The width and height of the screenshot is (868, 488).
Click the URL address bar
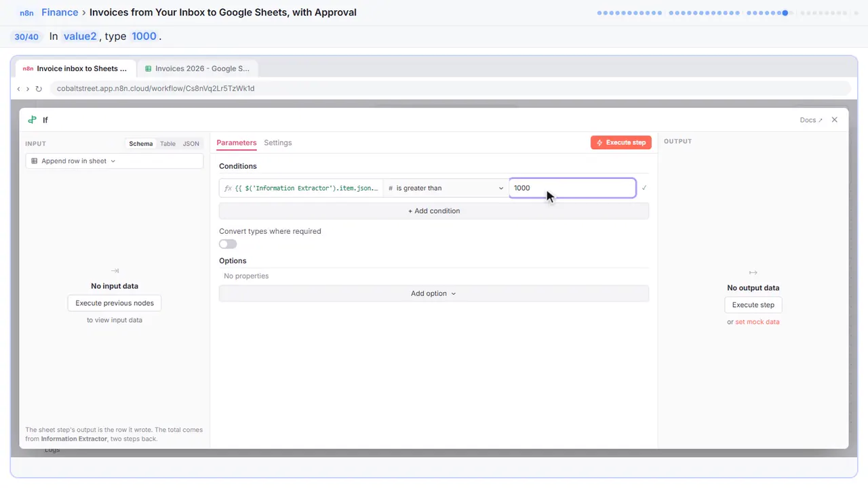pyautogui.click(x=450, y=88)
